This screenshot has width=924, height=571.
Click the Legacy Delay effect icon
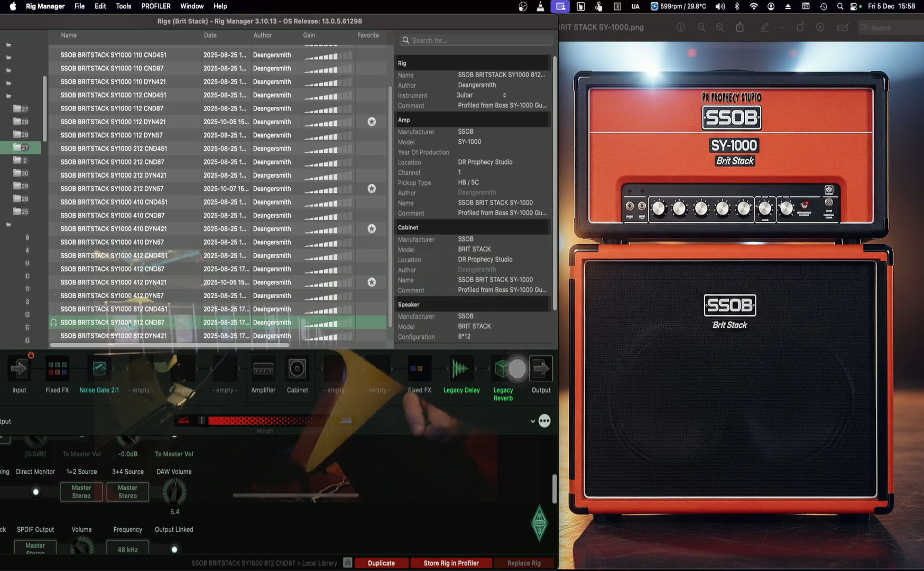[x=460, y=369]
